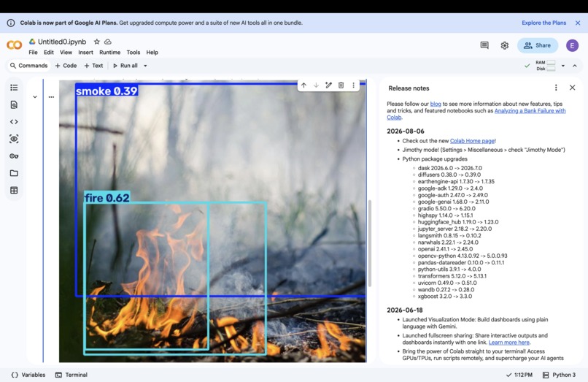Click the Python 3 runtime indicator

click(559, 375)
